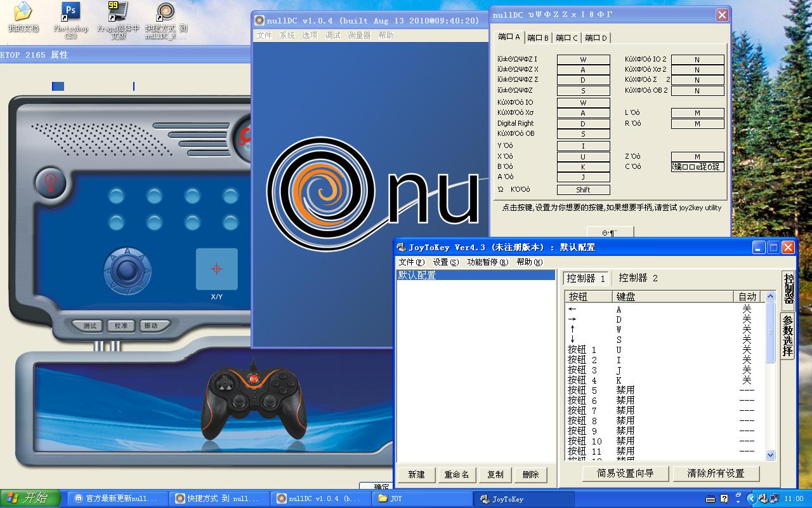Click the 清除所有设置 button
812x508 pixels.
[x=716, y=474]
